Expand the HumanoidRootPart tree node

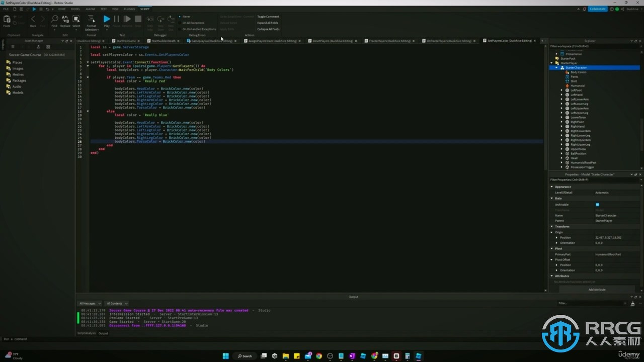click(561, 163)
